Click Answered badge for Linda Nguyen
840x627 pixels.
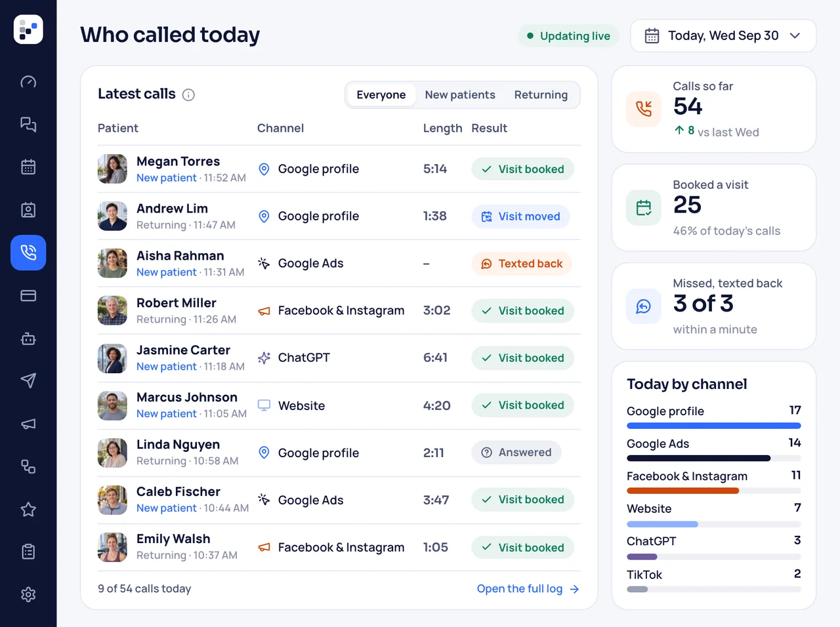pyautogui.click(x=516, y=453)
